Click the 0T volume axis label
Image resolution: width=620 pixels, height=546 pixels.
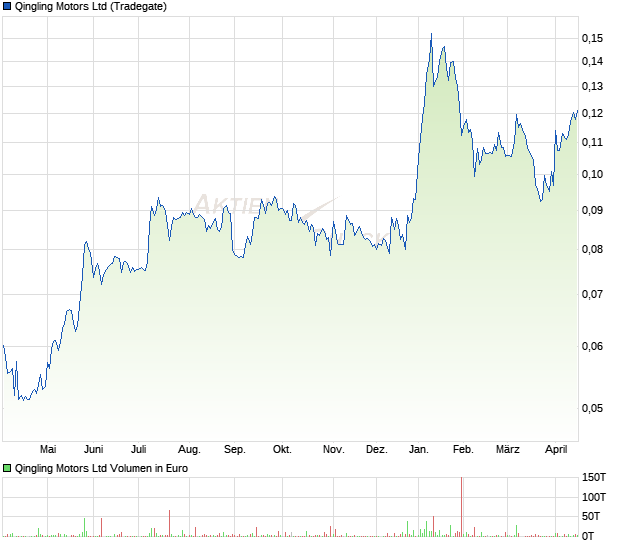click(588, 537)
